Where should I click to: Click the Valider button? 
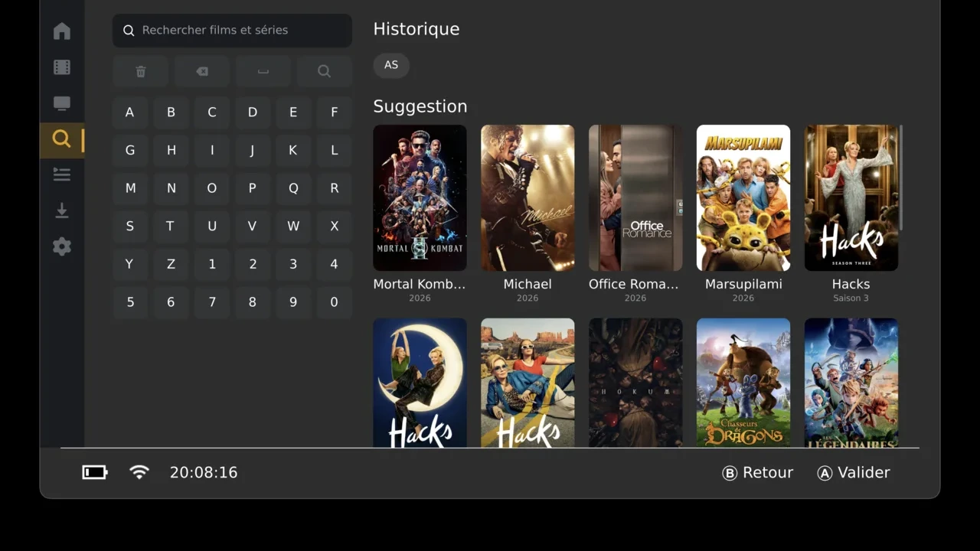854,472
